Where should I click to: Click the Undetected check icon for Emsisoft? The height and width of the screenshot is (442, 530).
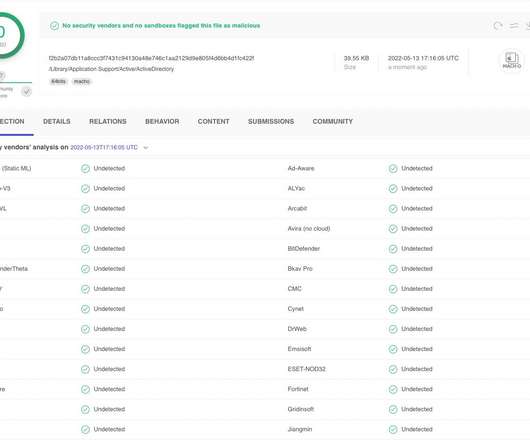[x=393, y=349]
